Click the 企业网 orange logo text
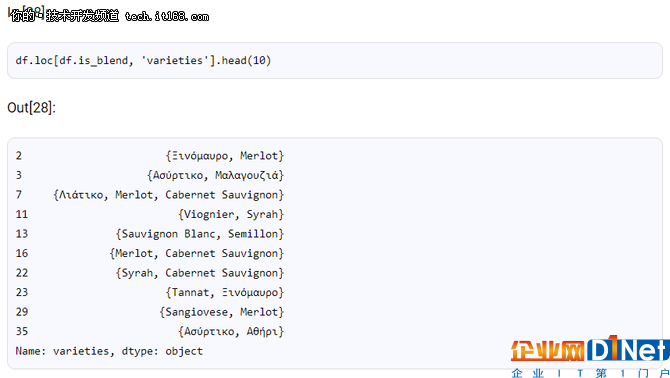Image resolution: width=670 pixels, height=378 pixels. [x=548, y=351]
